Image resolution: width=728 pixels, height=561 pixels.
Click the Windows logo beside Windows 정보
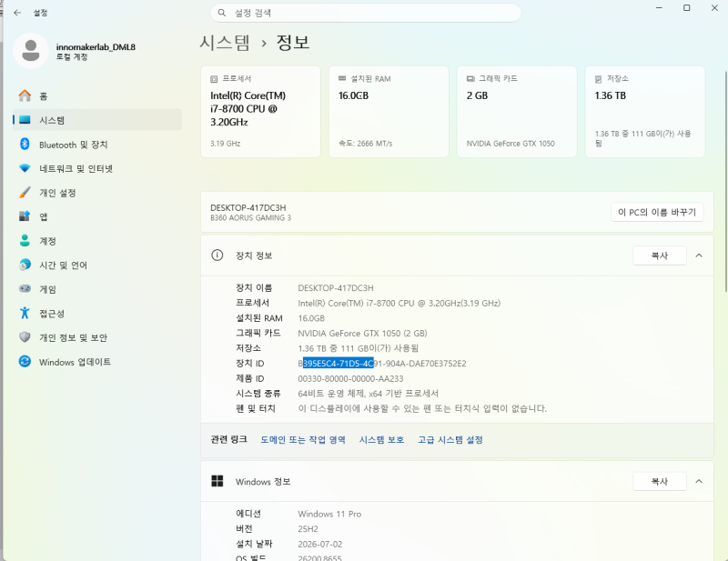[217, 481]
